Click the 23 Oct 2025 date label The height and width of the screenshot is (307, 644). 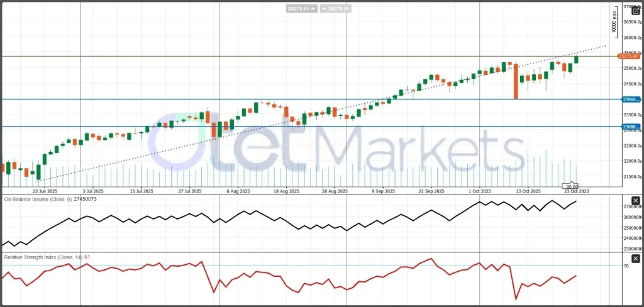575,191
